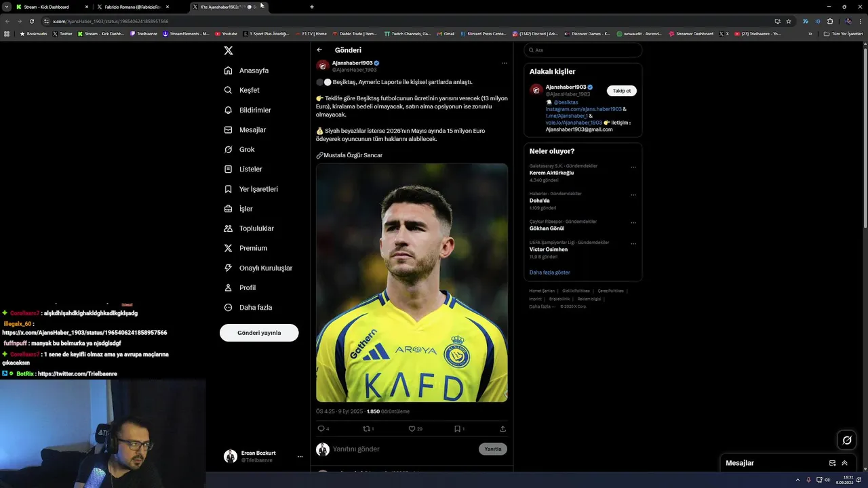Image resolution: width=868 pixels, height=488 pixels.
Task: Click the Yanıtını gönder reply field
Action: point(403,449)
